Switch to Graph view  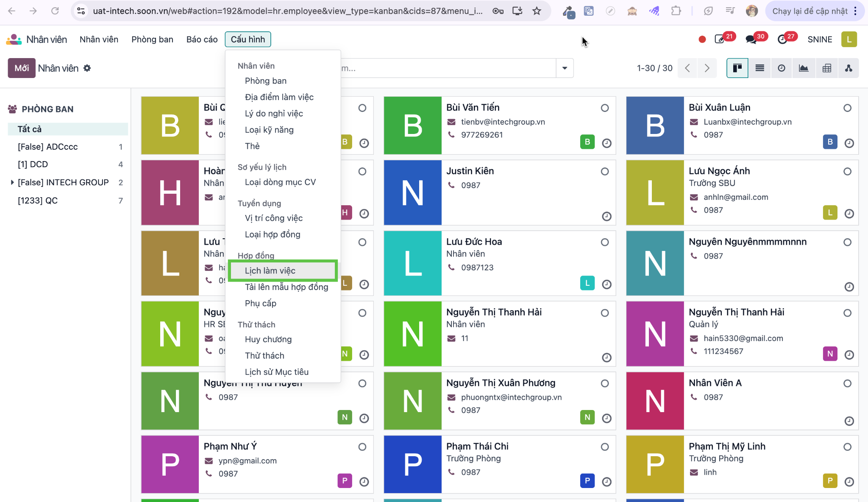pyautogui.click(x=804, y=68)
